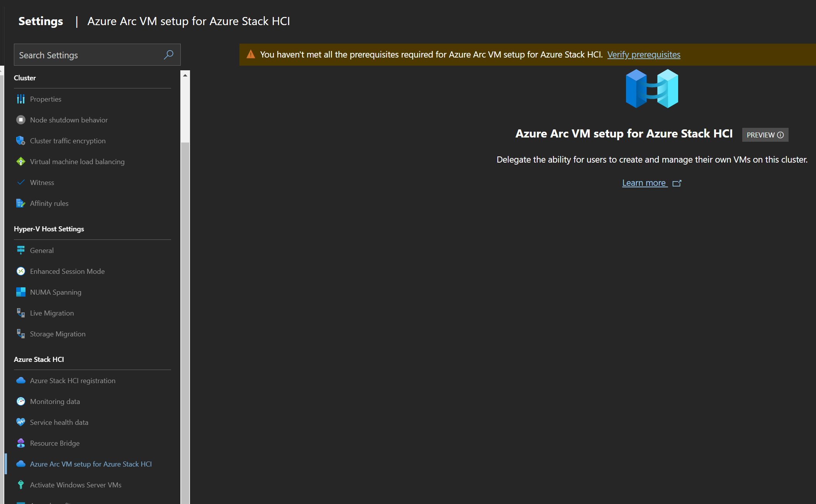Click the PREVIEW badge info icon

click(x=780, y=135)
